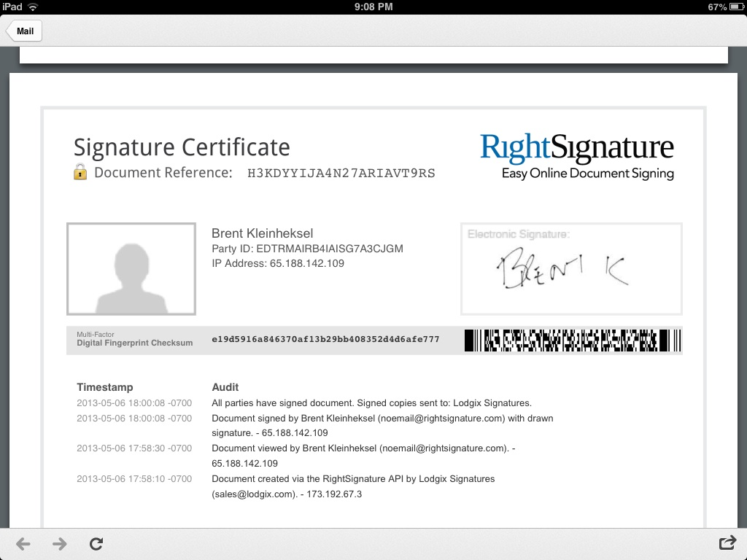
Task: Go back with the left arrow icon
Action: coord(23,543)
